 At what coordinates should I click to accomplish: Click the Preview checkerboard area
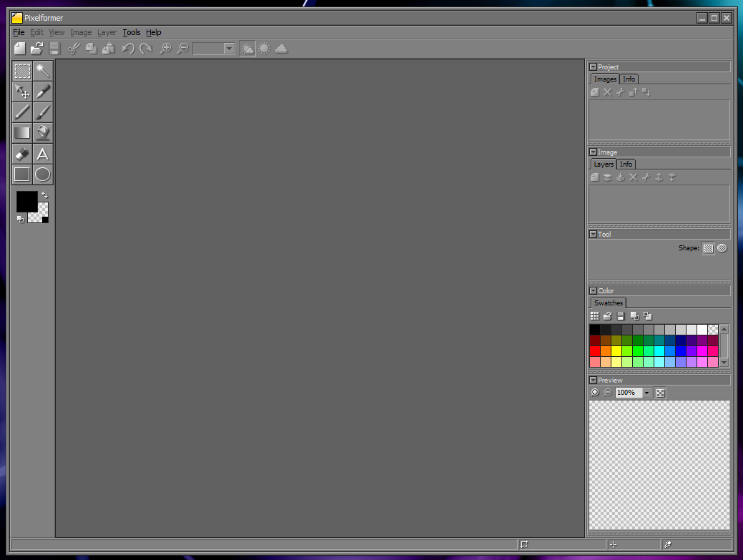tap(659, 466)
